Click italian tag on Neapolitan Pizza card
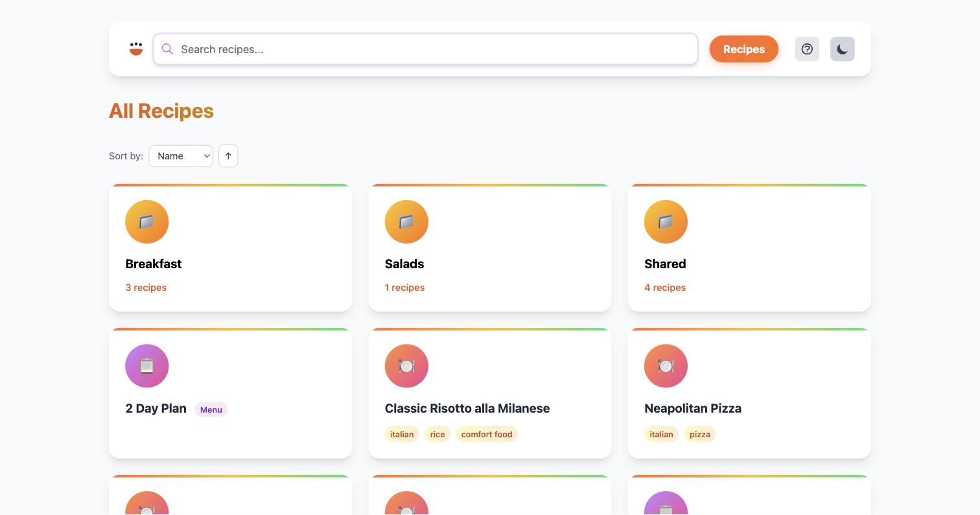 point(661,434)
